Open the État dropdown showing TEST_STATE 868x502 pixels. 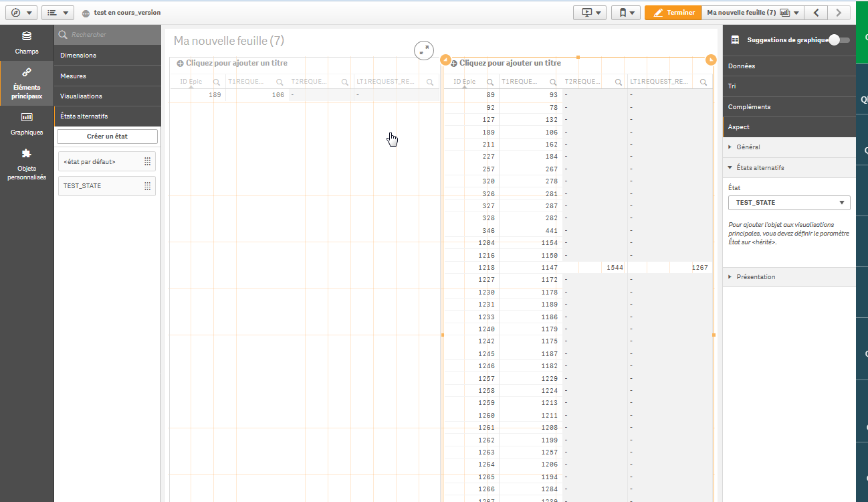[789, 202]
